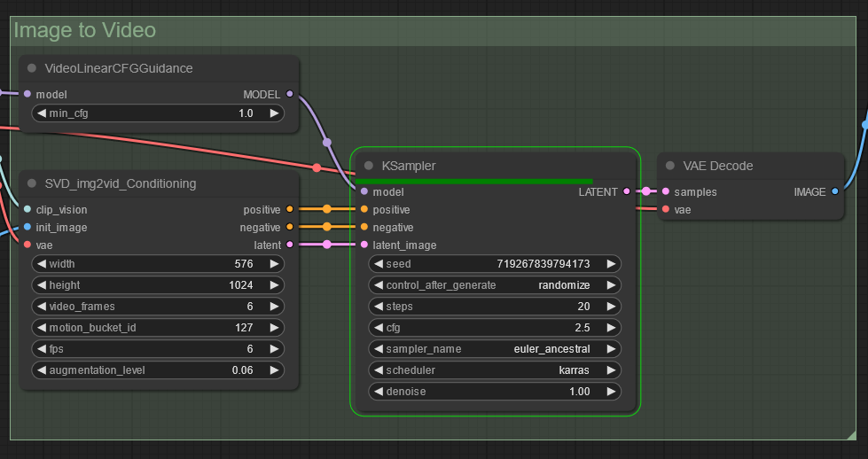The image size is (868, 459).
Task: Click the init_image input port
Action: [27, 228]
